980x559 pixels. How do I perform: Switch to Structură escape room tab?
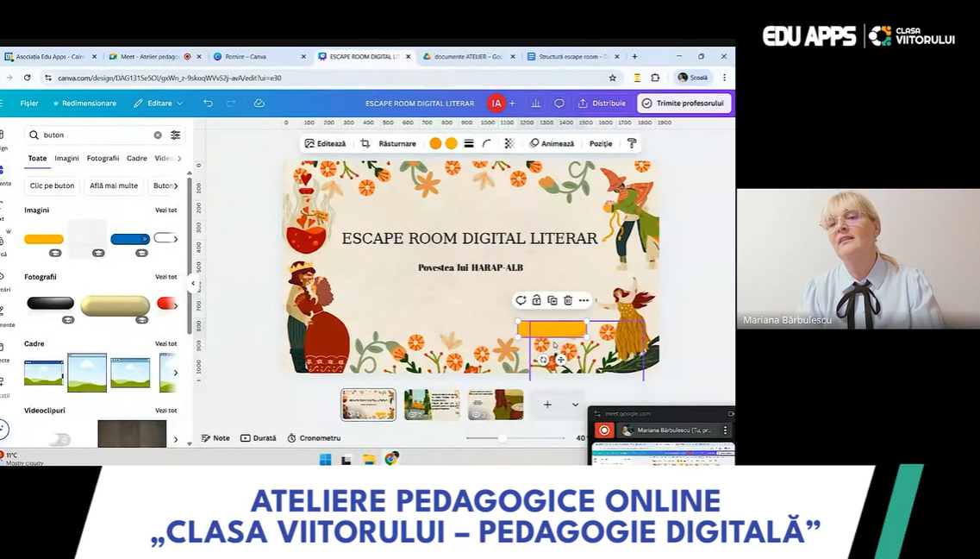[573, 56]
